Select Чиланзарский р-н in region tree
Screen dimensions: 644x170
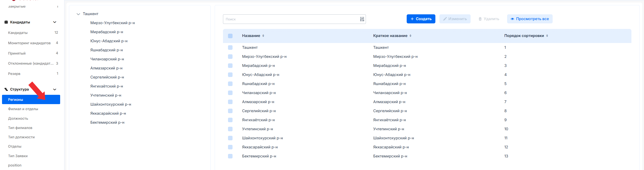107,59
